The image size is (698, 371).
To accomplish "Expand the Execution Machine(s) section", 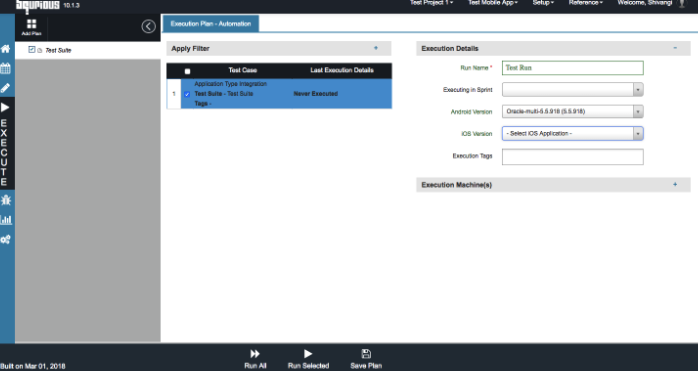I will [x=675, y=184].
